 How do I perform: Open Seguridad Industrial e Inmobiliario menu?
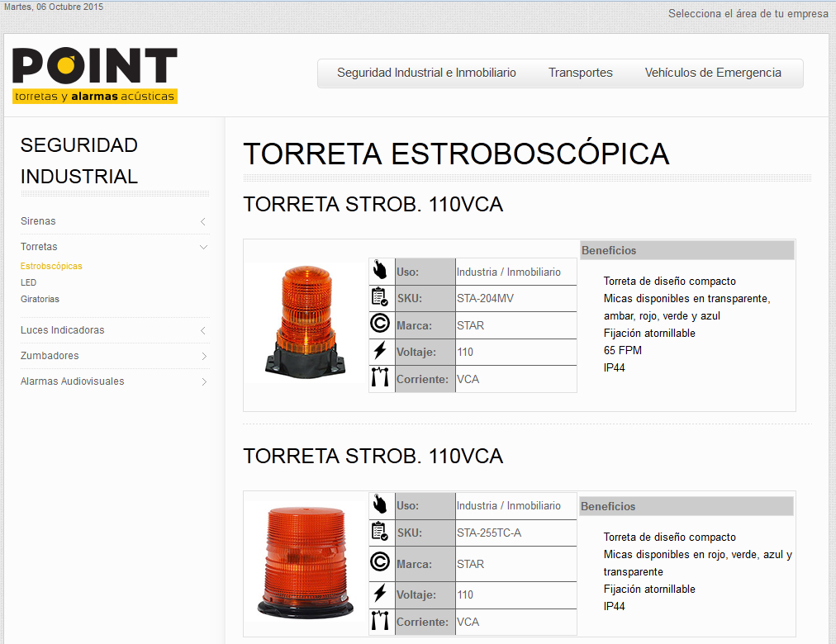point(426,73)
